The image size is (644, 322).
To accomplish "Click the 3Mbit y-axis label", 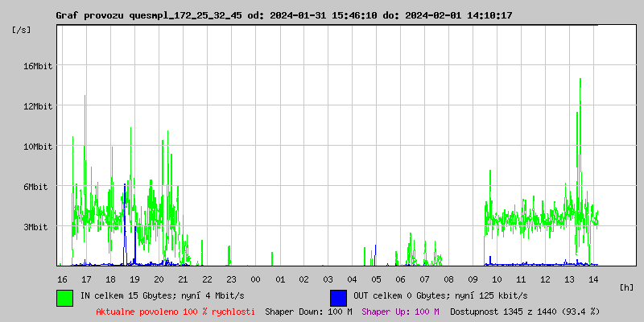I will tap(35, 227).
